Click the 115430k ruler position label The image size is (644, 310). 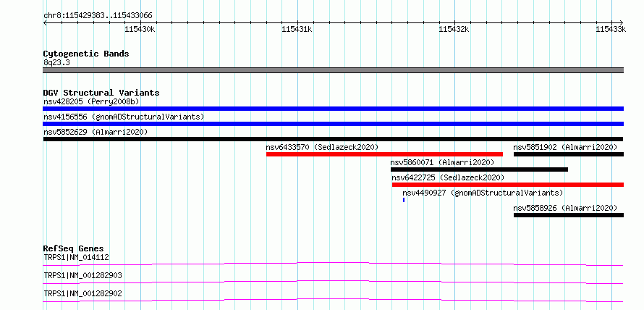pyautogui.click(x=140, y=29)
